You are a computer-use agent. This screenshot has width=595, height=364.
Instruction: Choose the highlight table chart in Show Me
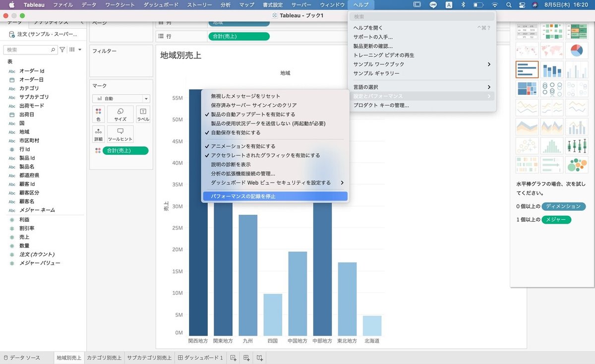click(577, 31)
